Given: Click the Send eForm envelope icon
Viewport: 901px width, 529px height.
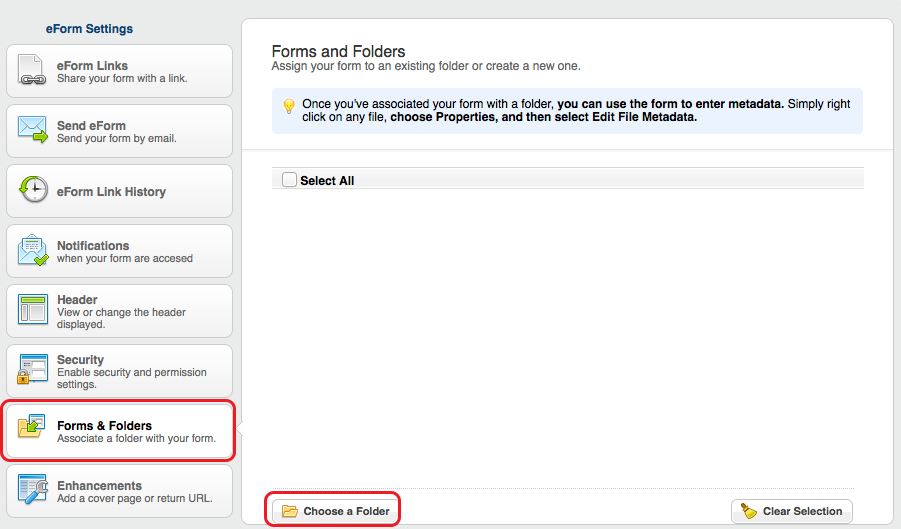Looking at the screenshot, I should point(32,129).
